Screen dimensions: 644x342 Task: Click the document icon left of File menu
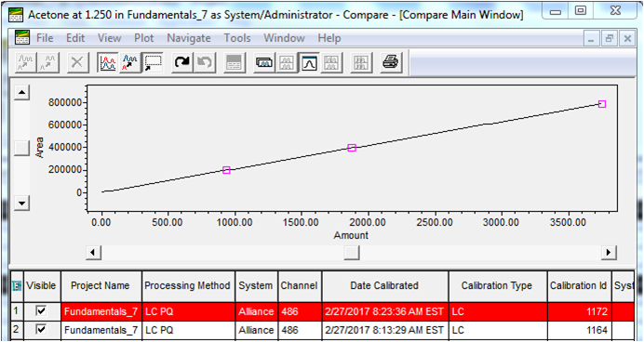tap(21, 38)
